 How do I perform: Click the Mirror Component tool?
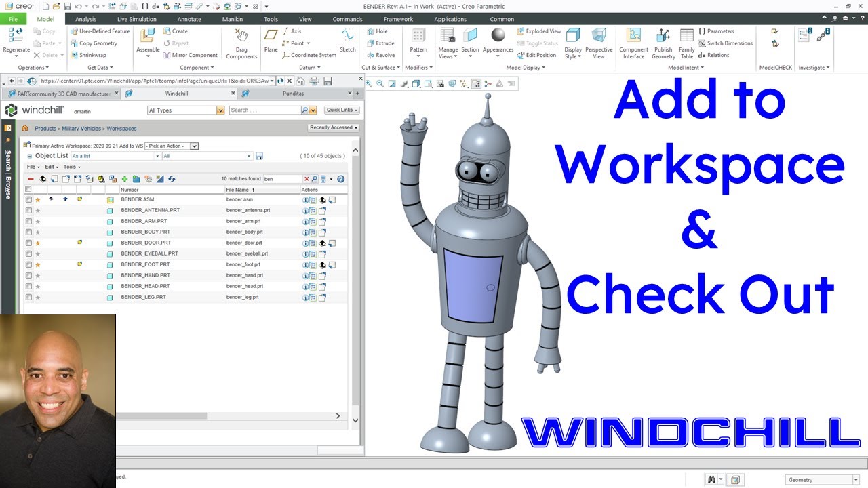tap(191, 56)
